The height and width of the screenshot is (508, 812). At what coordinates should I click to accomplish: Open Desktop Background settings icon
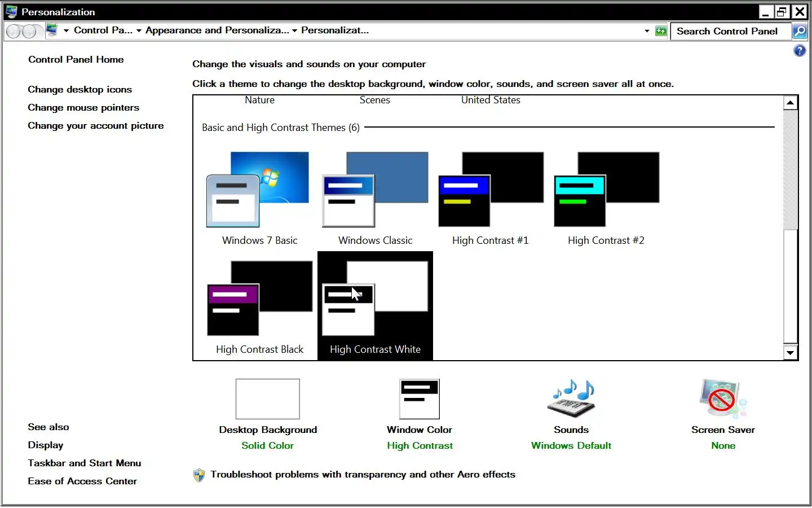click(268, 399)
